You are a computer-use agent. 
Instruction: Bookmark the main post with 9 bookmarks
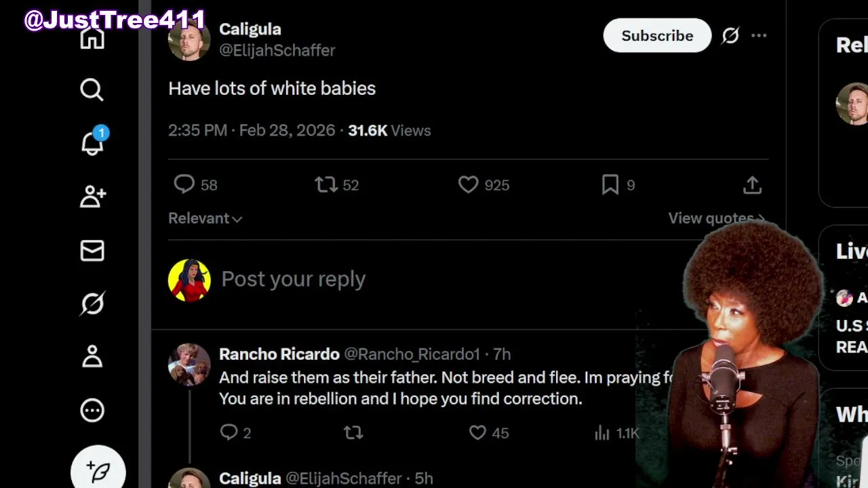click(x=610, y=184)
